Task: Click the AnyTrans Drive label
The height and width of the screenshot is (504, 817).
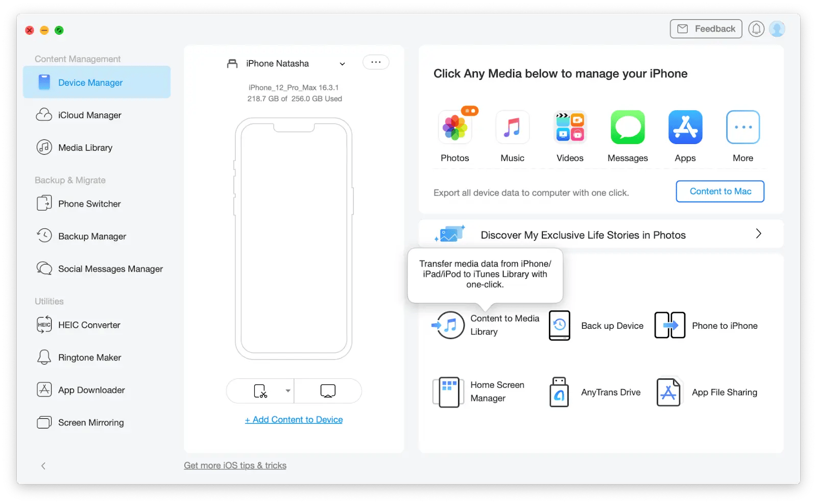Action: [x=611, y=392]
